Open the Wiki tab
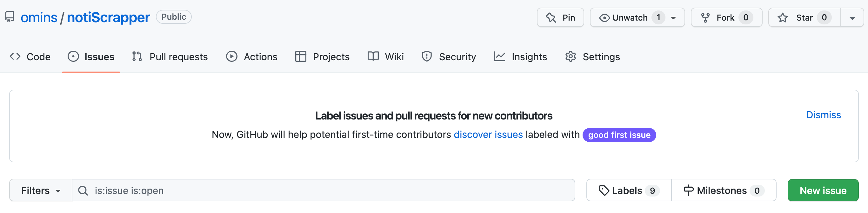 tap(385, 56)
